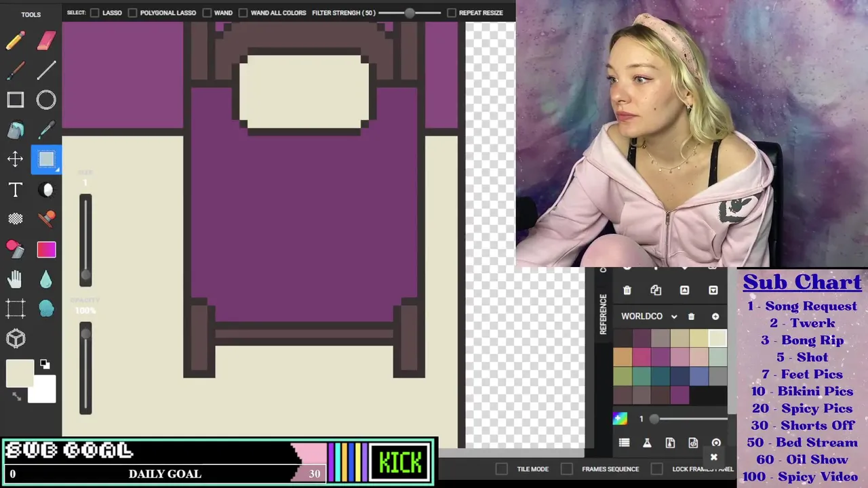Select the Pencil tool
Viewport: 868px width, 488px height.
click(x=15, y=41)
